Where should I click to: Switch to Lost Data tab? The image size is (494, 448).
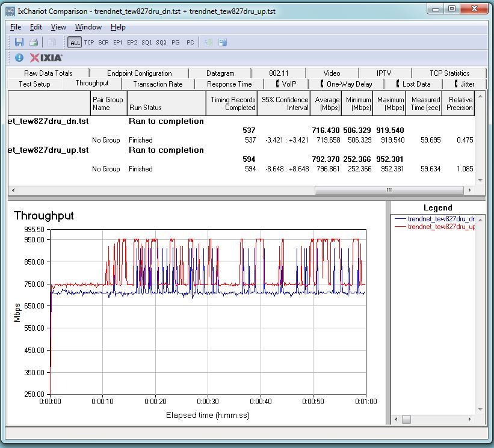[x=413, y=84]
